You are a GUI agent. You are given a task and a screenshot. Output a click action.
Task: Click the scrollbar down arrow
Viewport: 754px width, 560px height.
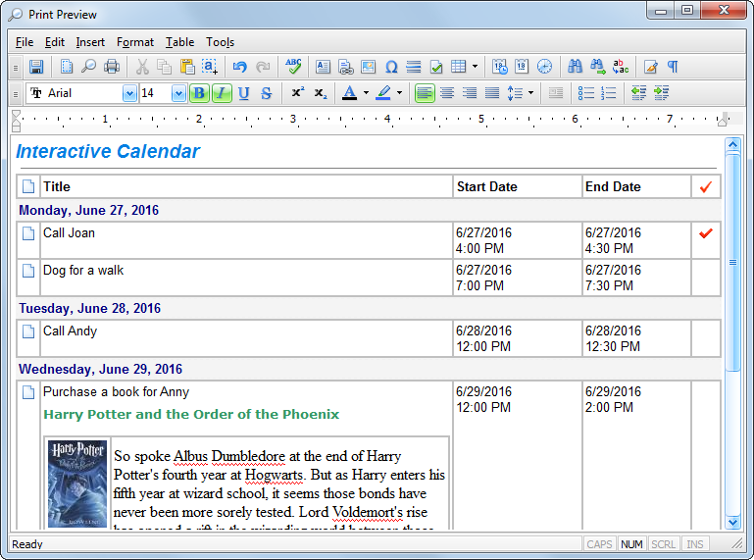tap(732, 522)
